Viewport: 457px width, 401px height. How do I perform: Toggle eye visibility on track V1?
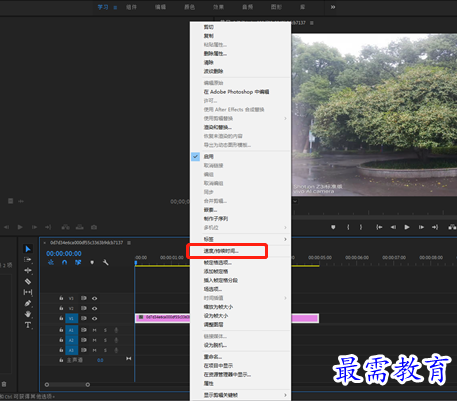click(95, 318)
